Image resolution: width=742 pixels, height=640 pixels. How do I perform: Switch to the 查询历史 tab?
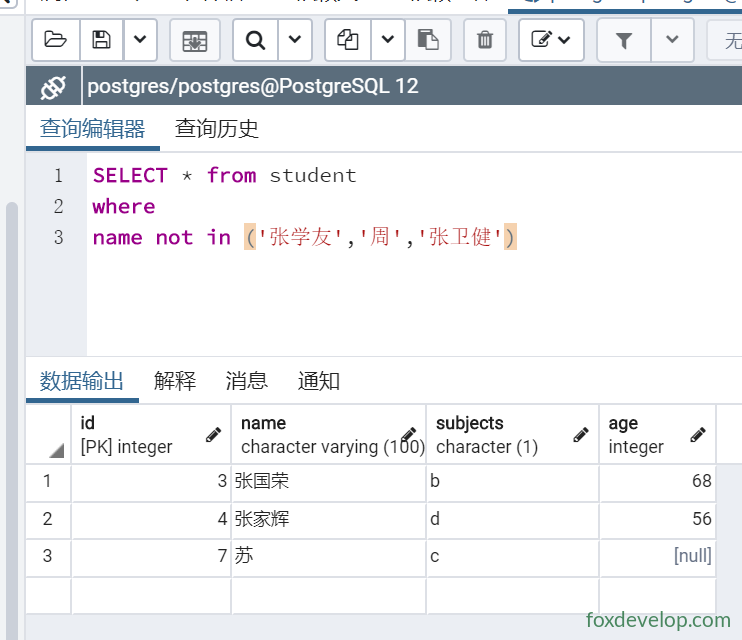tap(217, 129)
